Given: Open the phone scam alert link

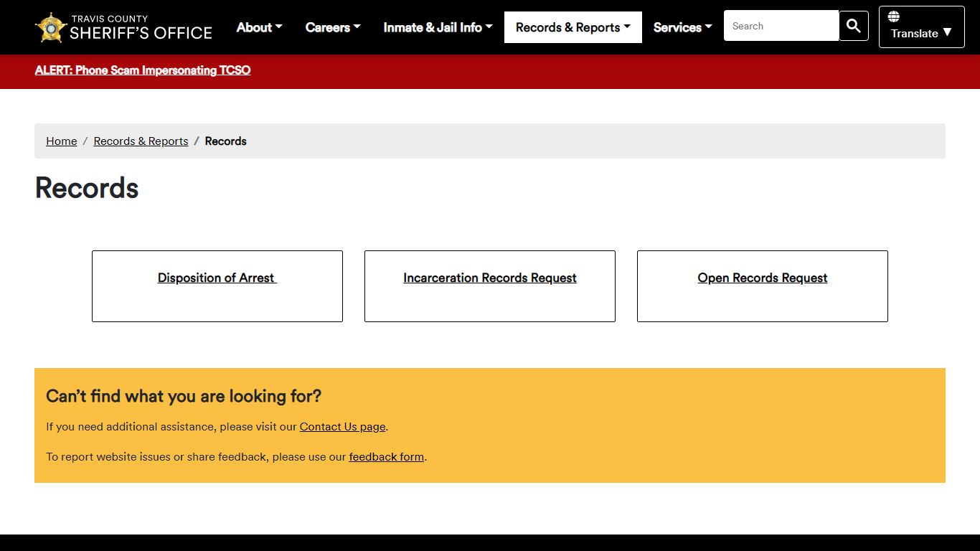Looking at the screenshot, I should point(143,70).
